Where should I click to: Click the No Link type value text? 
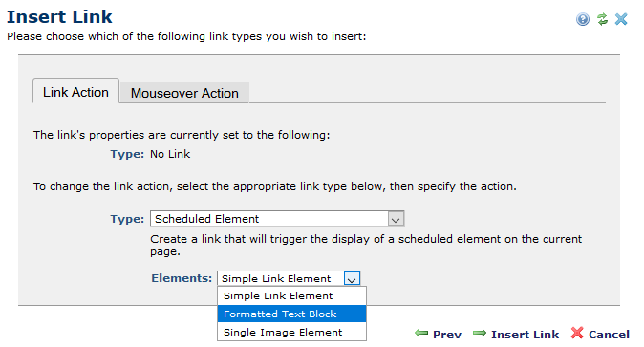[170, 154]
